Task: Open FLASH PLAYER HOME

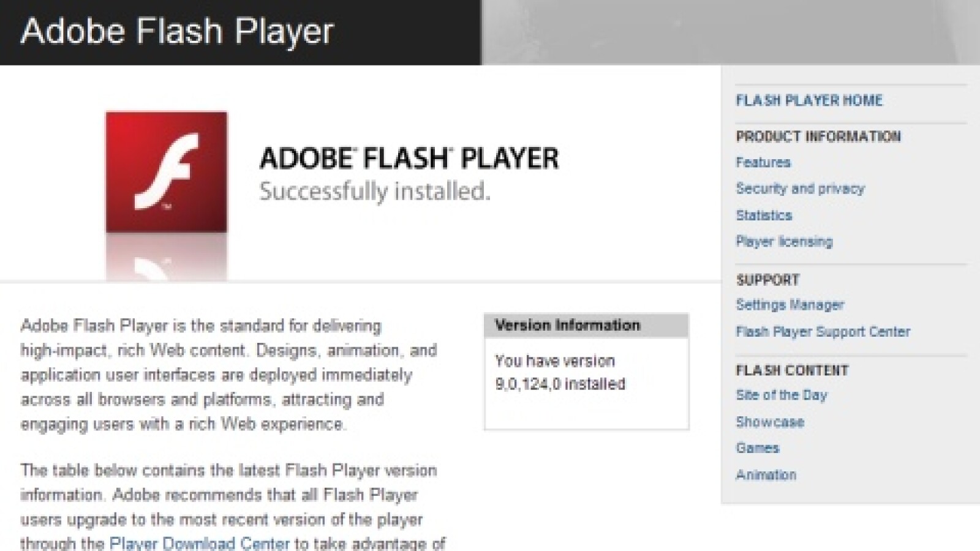Action: coord(809,100)
